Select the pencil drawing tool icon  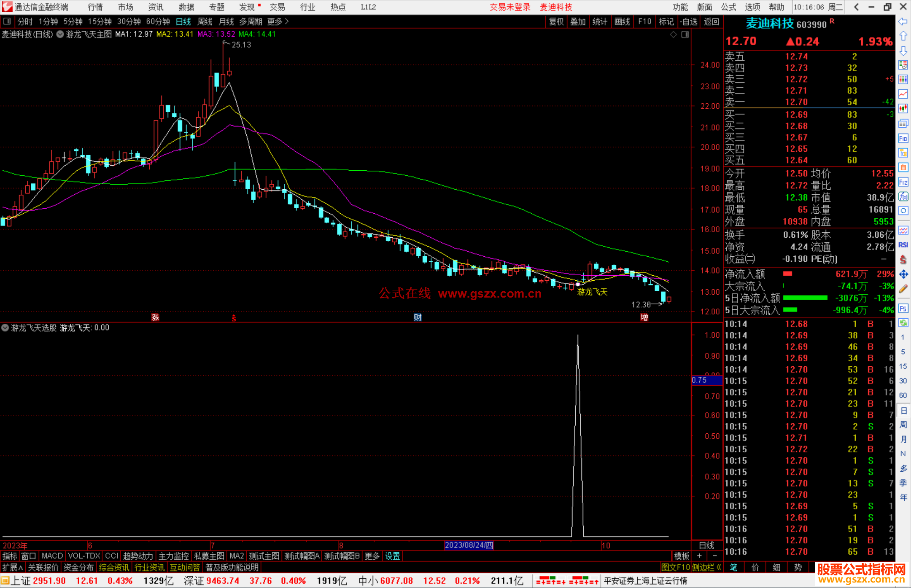tap(903, 289)
